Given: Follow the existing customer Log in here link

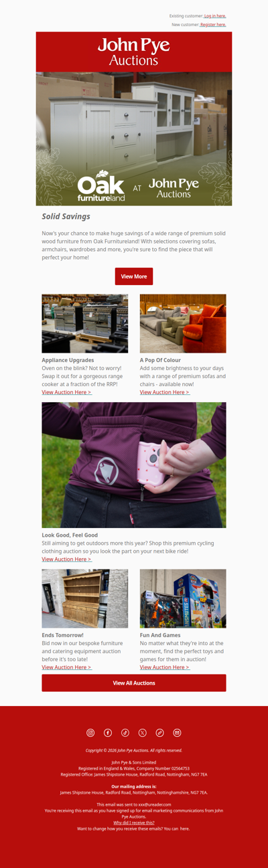Looking at the screenshot, I should click(x=215, y=16).
